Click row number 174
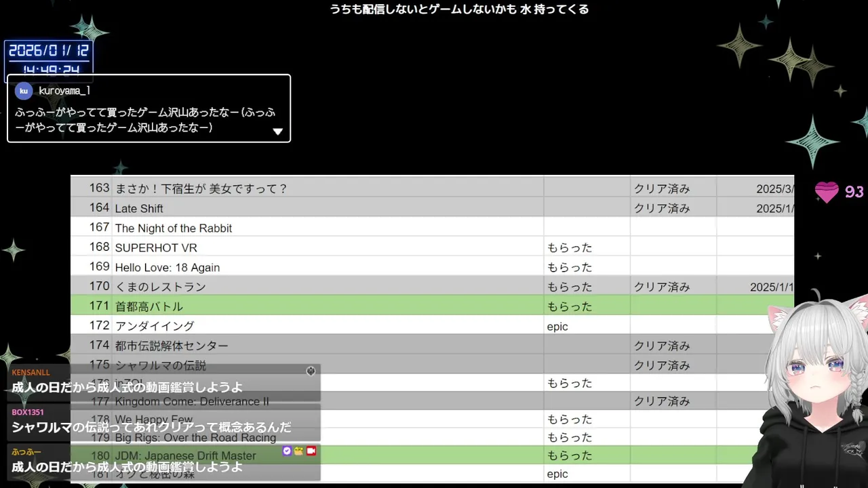Image resolution: width=868 pixels, height=488 pixels. pos(99,345)
